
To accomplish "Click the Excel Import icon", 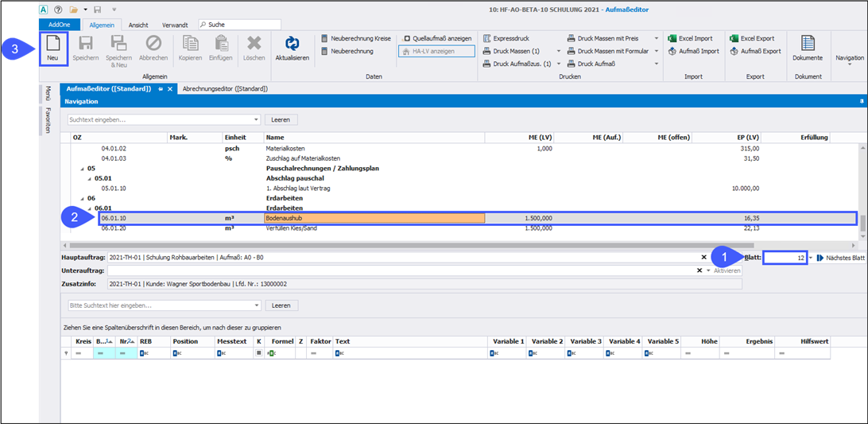I will 690,38.
